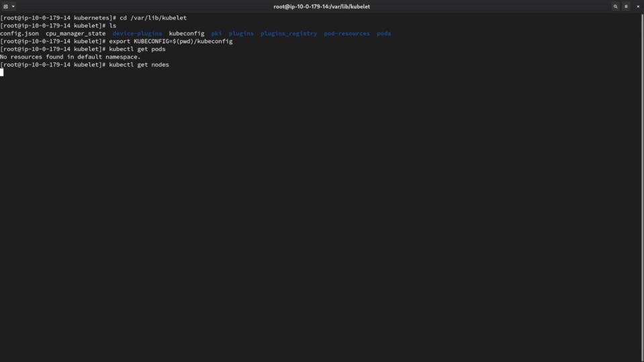Click the window title root@ip-10-0-179-14:/var/lib/kubelet
The image size is (644, 362).
[x=322, y=7]
